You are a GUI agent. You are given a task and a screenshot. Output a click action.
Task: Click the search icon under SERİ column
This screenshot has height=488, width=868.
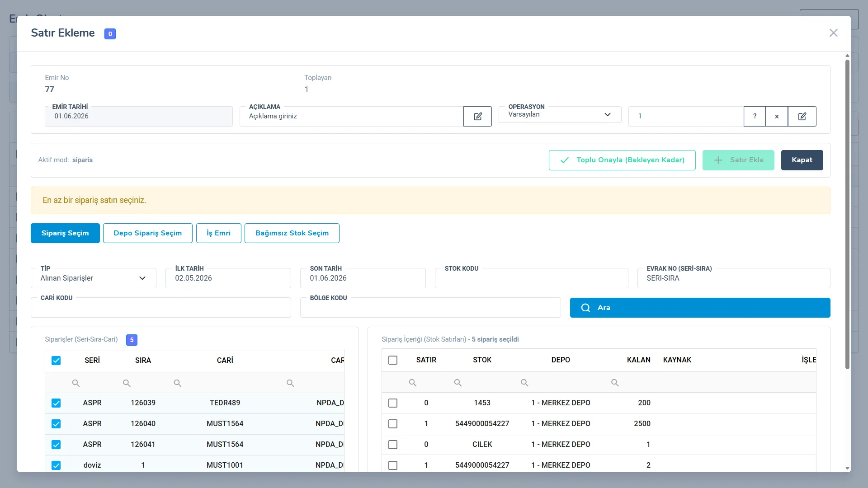(76, 383)
